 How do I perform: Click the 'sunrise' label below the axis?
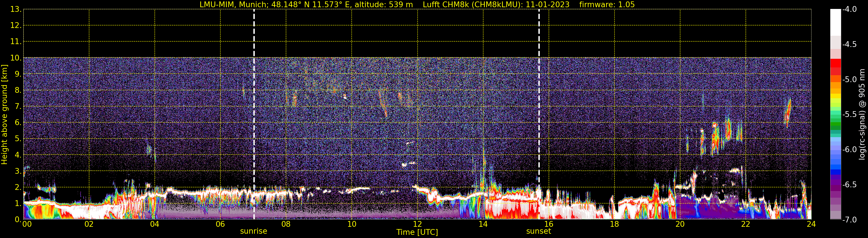tap(253, 231)
